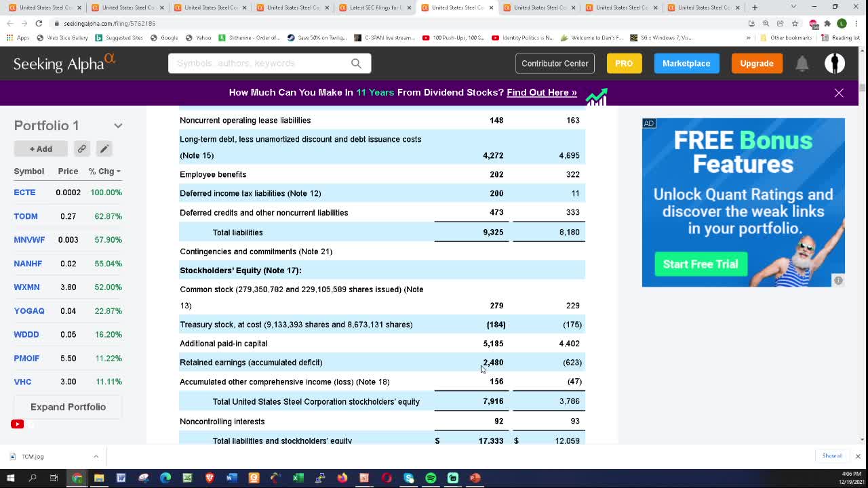868x488 pixels.
Task: Open the Apps bookmark shortcut
Action: [x=18, y=38]
